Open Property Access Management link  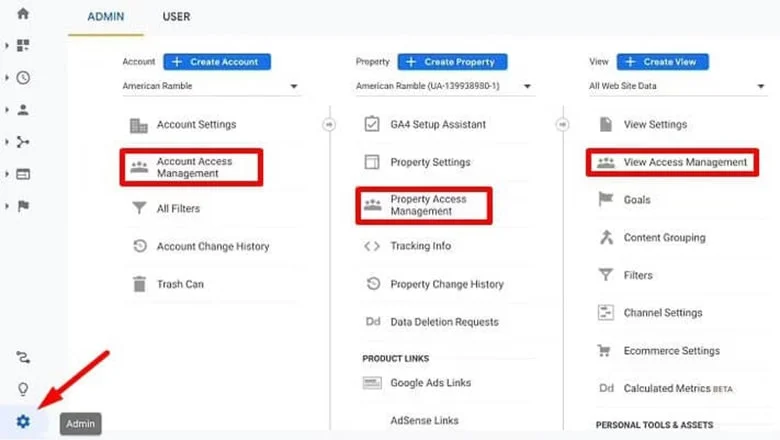pos(428,205)
